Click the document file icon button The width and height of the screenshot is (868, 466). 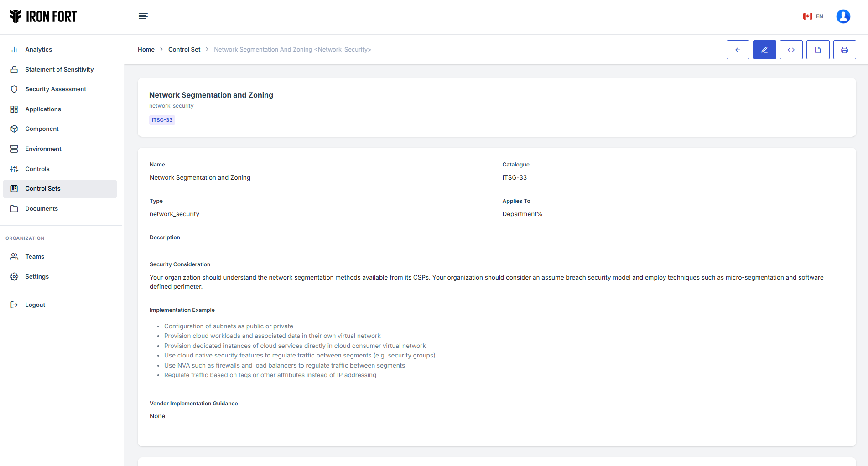818,50
